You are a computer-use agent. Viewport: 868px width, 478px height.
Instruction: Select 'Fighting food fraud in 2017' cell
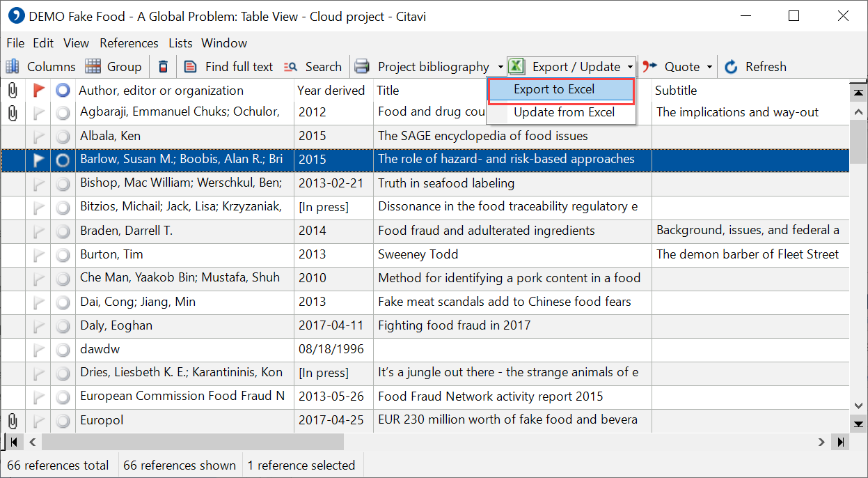click(512, 325)
